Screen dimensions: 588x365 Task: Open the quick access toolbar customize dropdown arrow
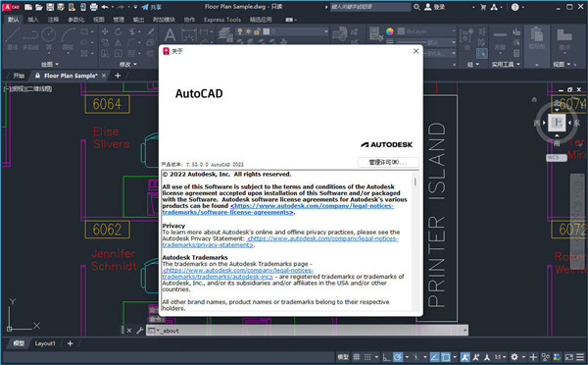pos(135,7)
